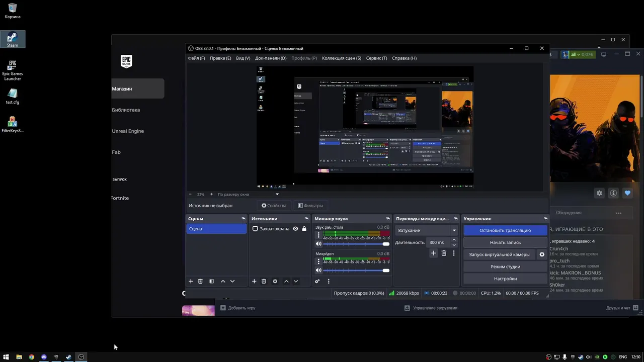Open options dots for Микр/доп channel
Viewport: 644px width, 362px height.
click(318, 261)
